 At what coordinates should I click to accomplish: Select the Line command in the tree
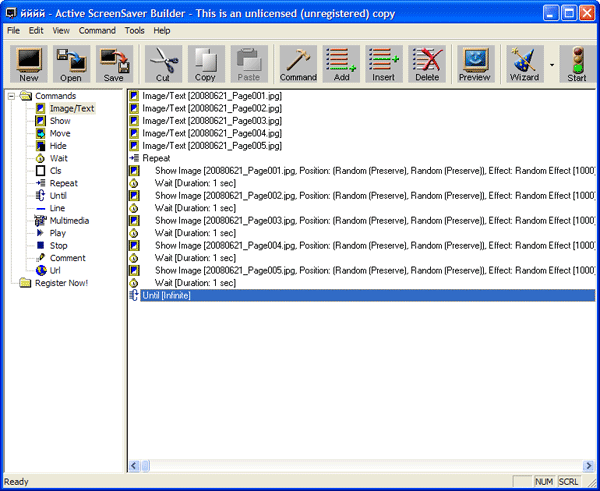click(57, 208)
